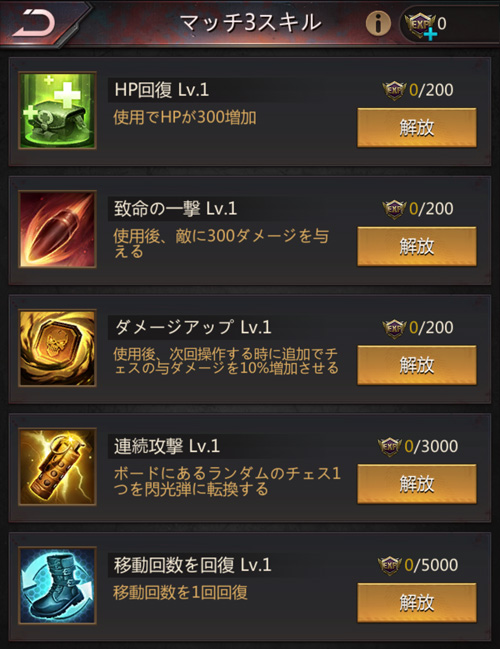500x649 pixels.
Task: Tap the back arrow icon
Action: pyautogui.click(x=34, y=23)
